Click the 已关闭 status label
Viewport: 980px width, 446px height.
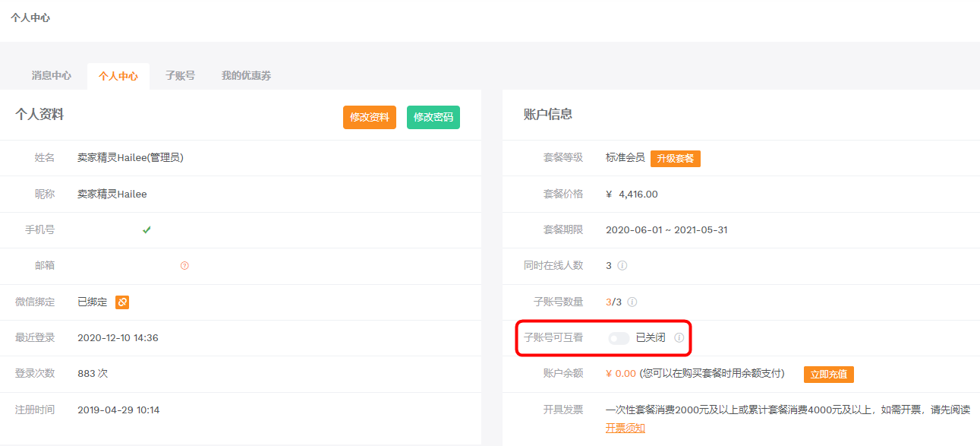pos(651,338)
